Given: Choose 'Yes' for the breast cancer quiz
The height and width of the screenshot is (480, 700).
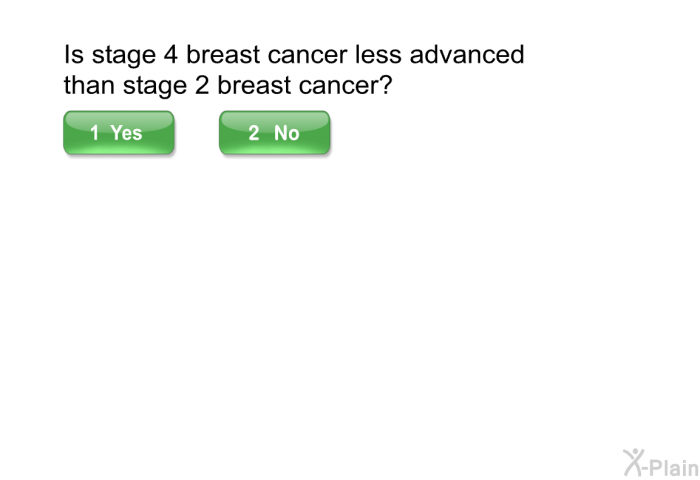Looking at the screenshot, I should (x=118, y=132).
